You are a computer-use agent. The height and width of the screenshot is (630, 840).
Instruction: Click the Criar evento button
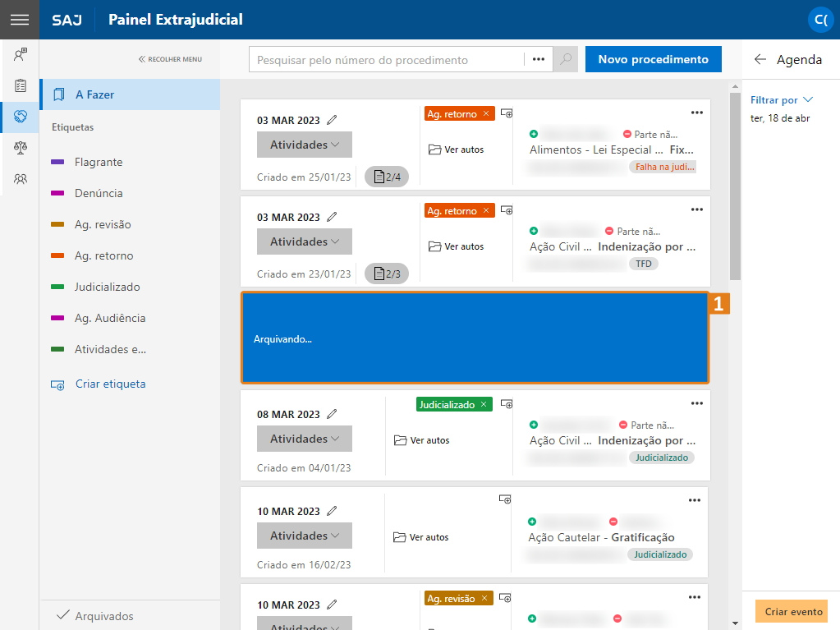point(792,611)
